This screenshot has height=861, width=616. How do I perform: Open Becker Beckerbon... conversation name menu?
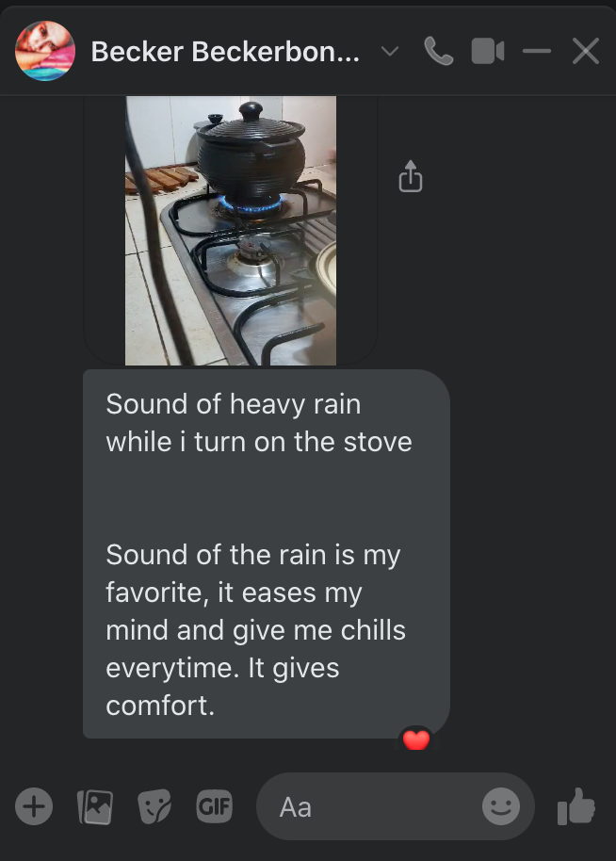(225, 52)
